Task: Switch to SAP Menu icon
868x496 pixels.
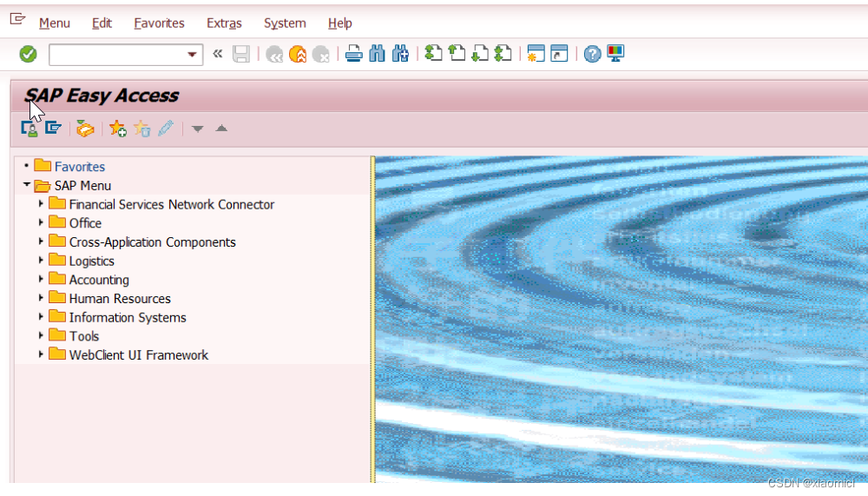Action: tap(53, 128)
